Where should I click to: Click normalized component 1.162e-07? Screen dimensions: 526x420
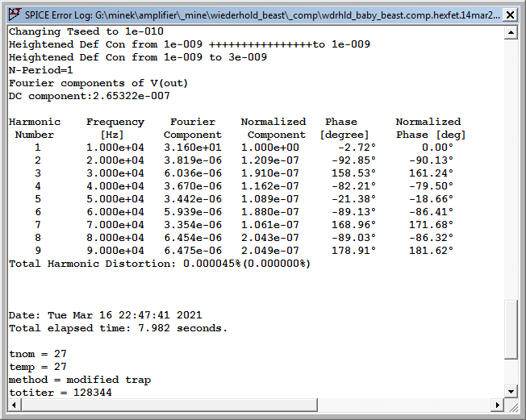270,186
